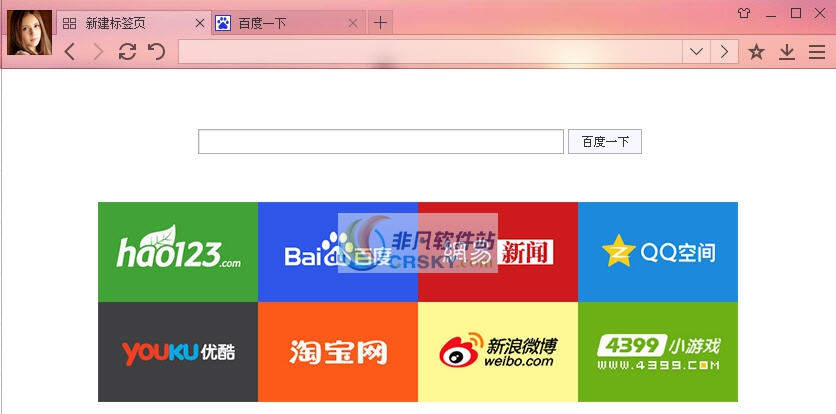Open the hamburger main menu
Image resolution: width=836 pixels, height=414 pixels.
click(817, 52)
